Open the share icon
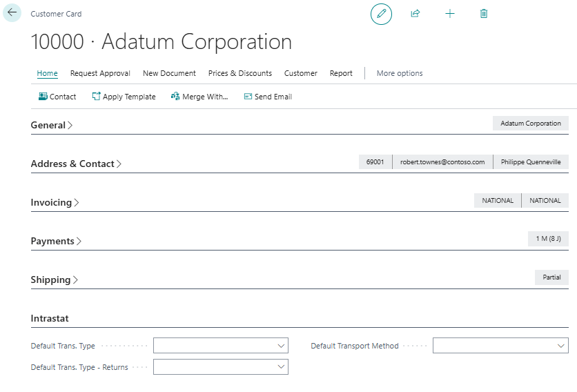Image resolution: width=577 pixels, height=392 pixels. (x=415, y=14)
